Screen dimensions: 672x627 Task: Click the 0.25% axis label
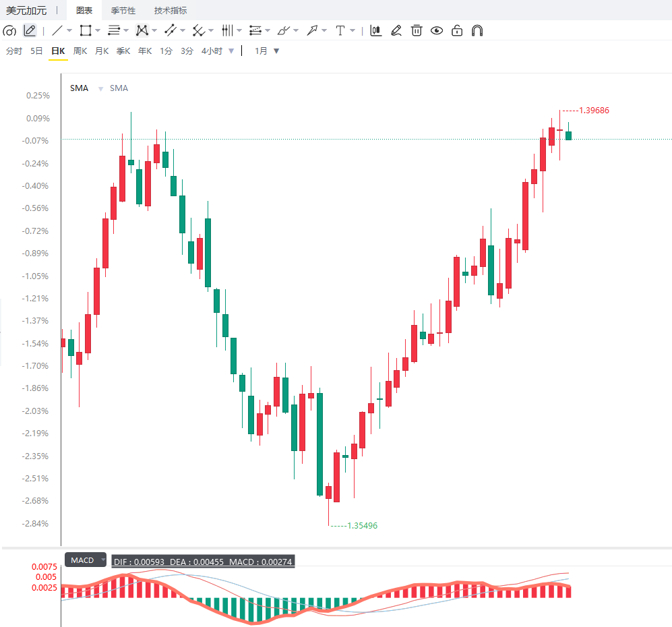[x=38, y=96]
